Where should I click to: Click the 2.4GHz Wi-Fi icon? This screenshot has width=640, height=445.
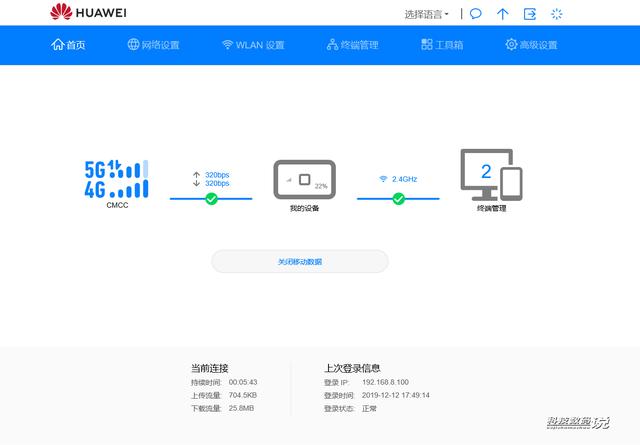[383, 179]
